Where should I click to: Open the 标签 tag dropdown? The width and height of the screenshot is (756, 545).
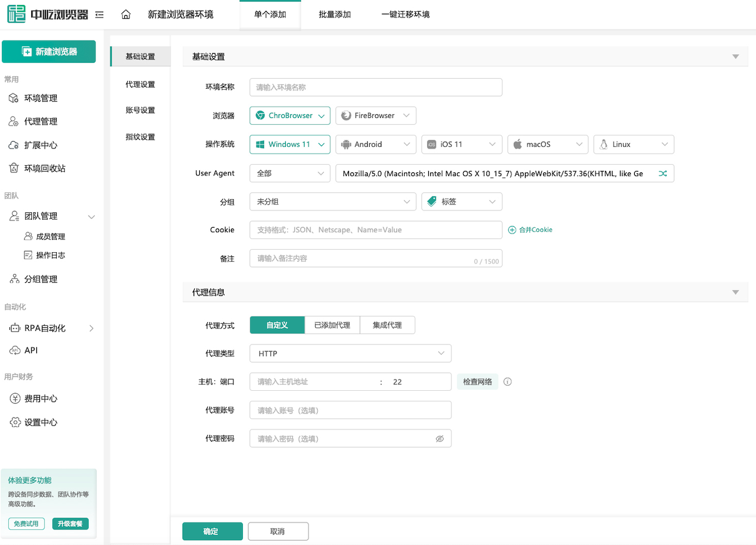coord(462,202)
